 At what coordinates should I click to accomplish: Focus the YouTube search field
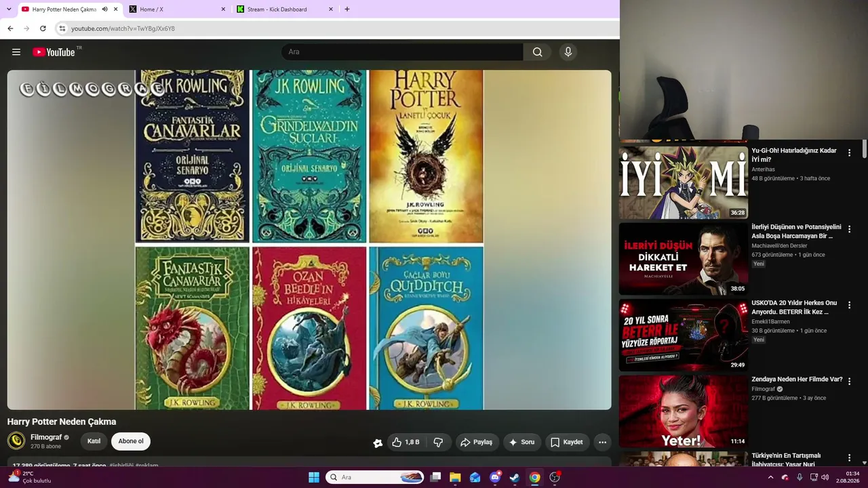point(402,52)
